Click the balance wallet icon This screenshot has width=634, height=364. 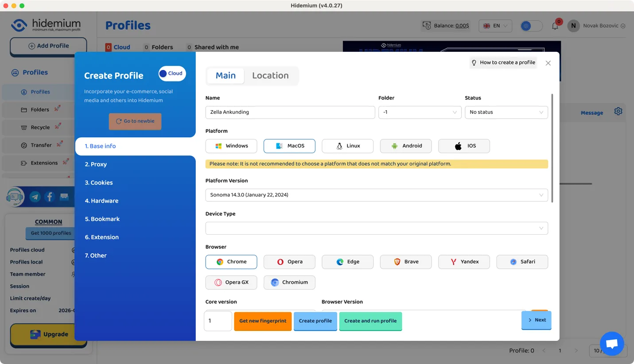click(x=427, y=26)
